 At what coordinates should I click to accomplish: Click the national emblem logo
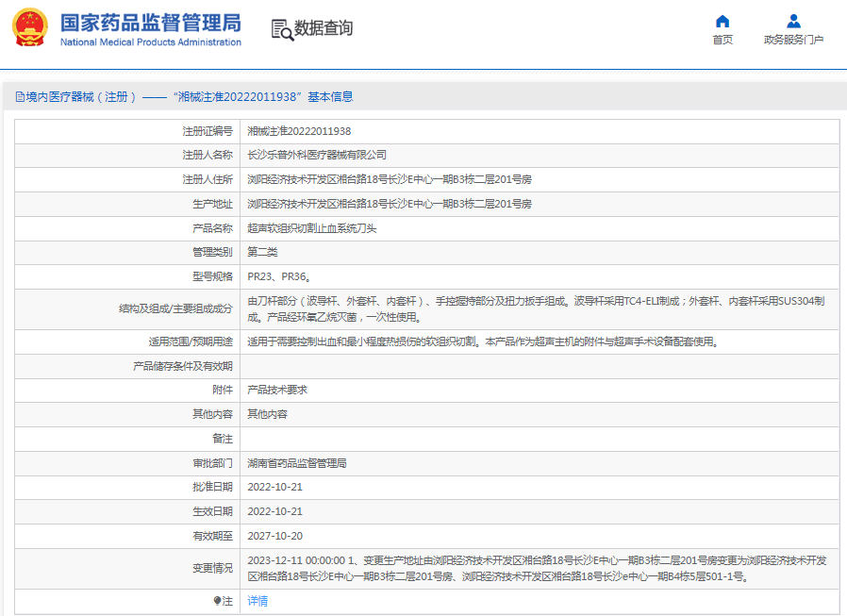[x=30, y=27]
